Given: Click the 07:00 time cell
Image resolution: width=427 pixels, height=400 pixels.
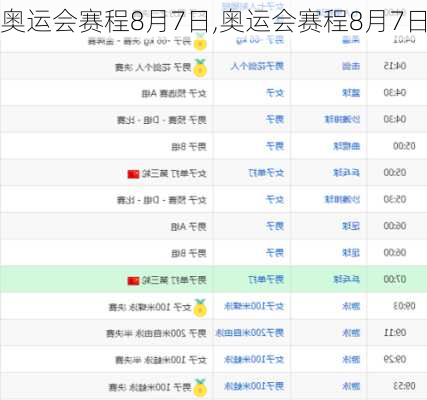Looking at the screenshot, I should (x=395, y=279).
